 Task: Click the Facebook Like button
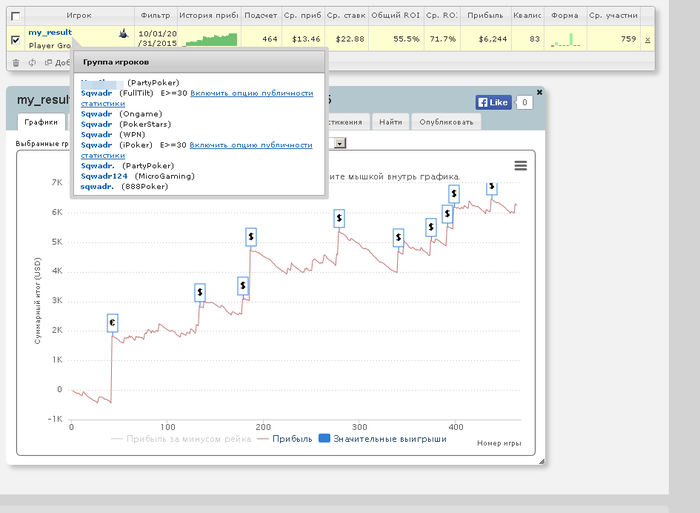point(493,102)
